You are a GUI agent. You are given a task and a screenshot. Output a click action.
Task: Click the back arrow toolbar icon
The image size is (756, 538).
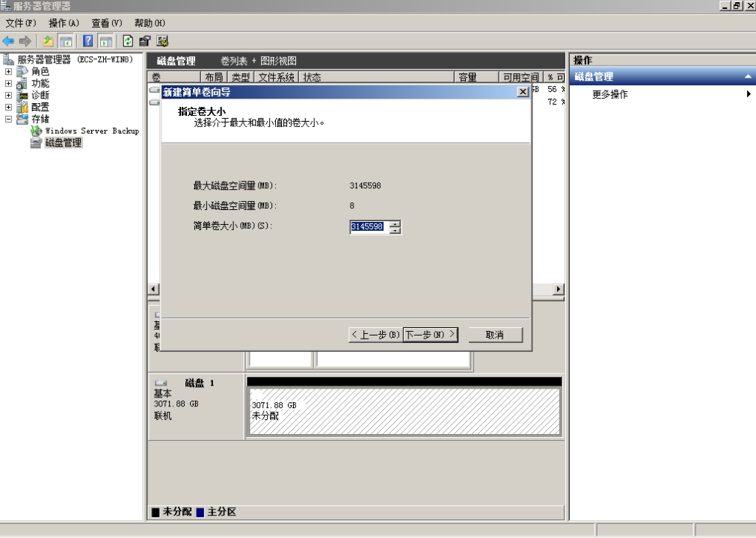point(9,41)
